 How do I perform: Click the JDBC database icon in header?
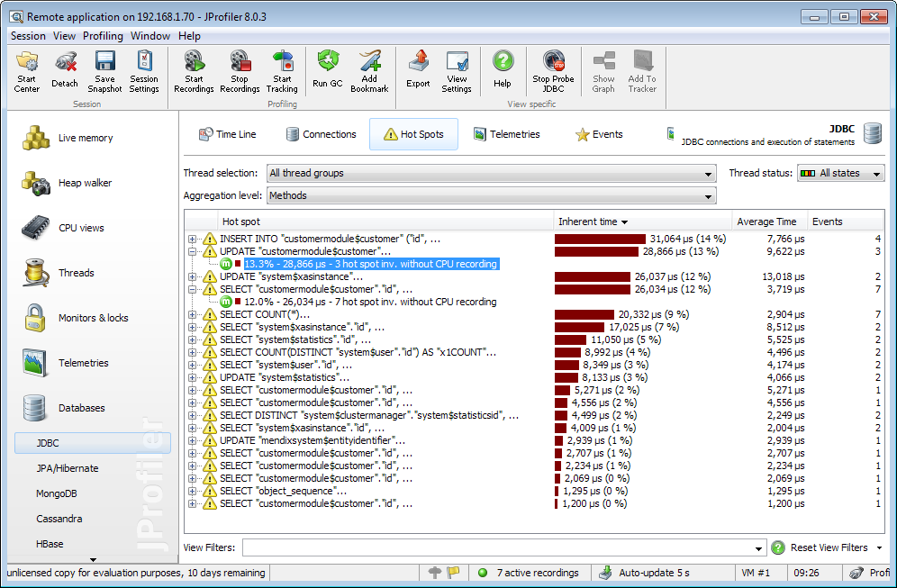[873, 134]
